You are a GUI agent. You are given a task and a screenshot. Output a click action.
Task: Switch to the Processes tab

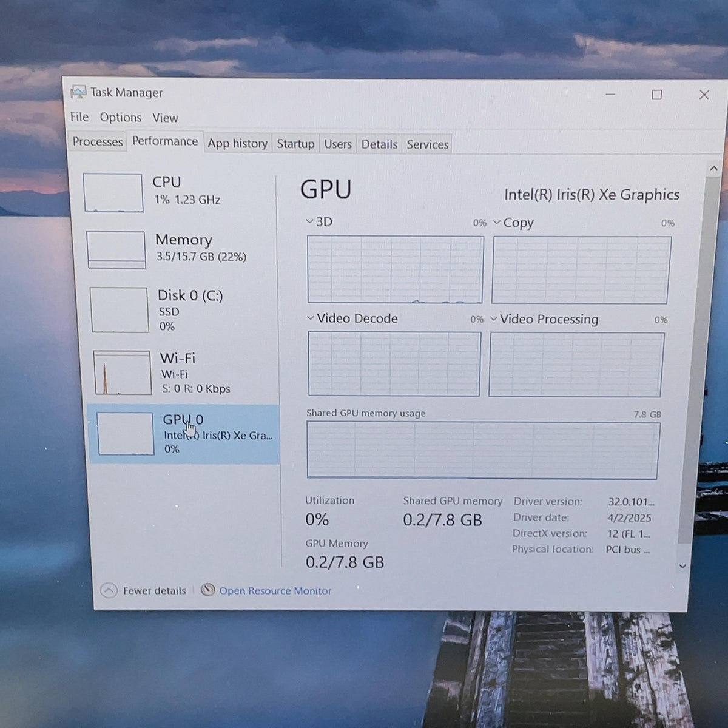pyautogui.click(x=98, y=142)
